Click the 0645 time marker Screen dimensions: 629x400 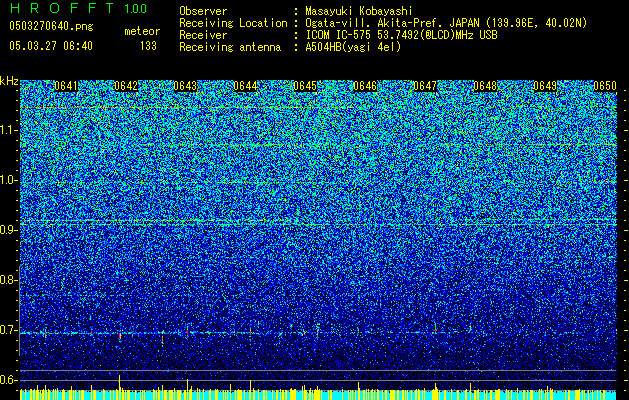tap(305, 86)
